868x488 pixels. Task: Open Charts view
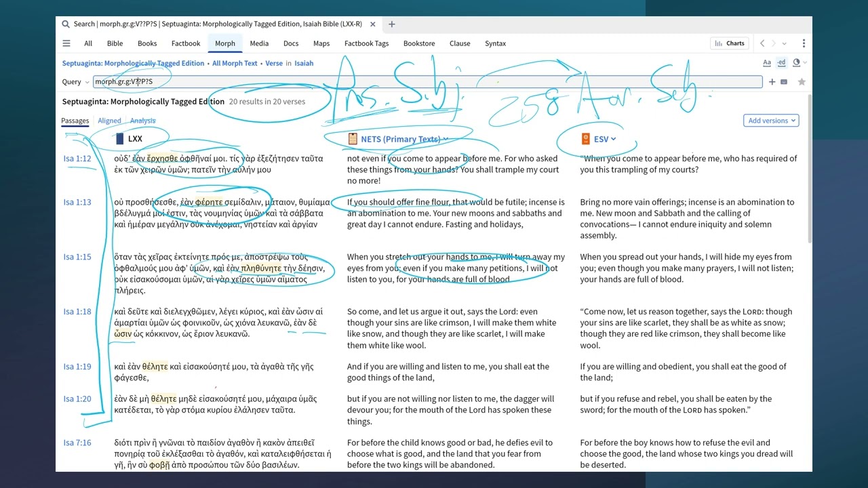(x=730, y=43)
